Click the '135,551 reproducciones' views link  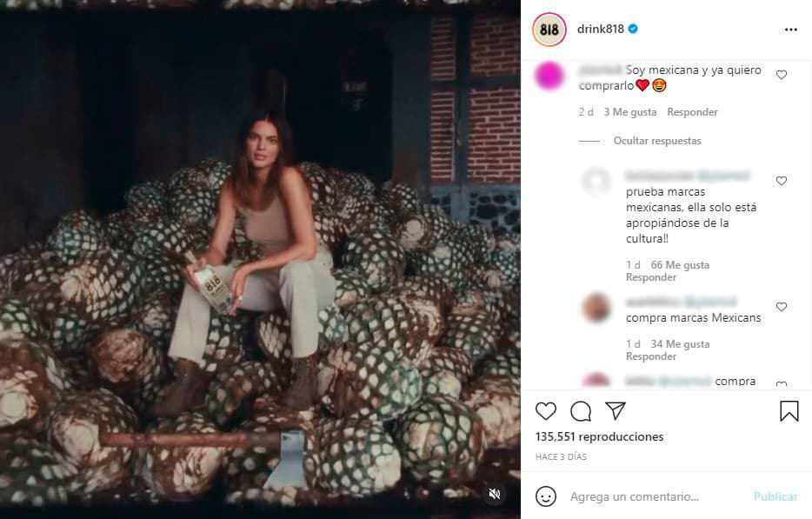599,436
